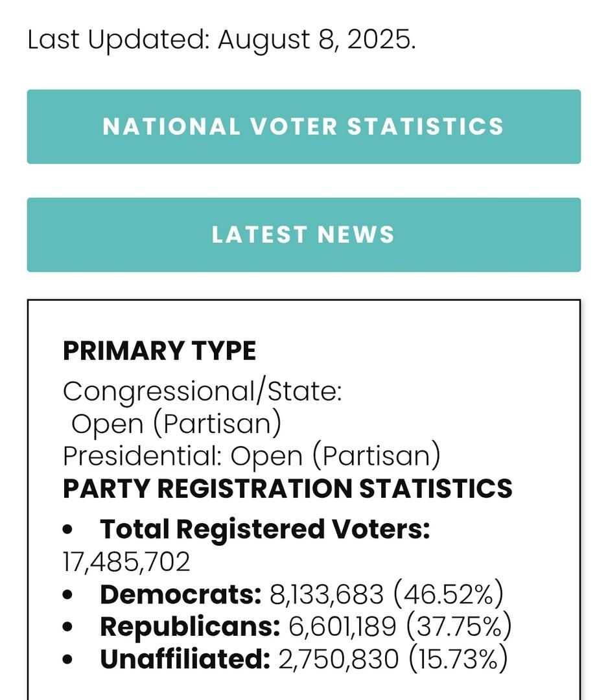This screenshot has width=608, height=700.
Task: Select the Presidential: Open (Partisan) line
Action: coord(251,456)
